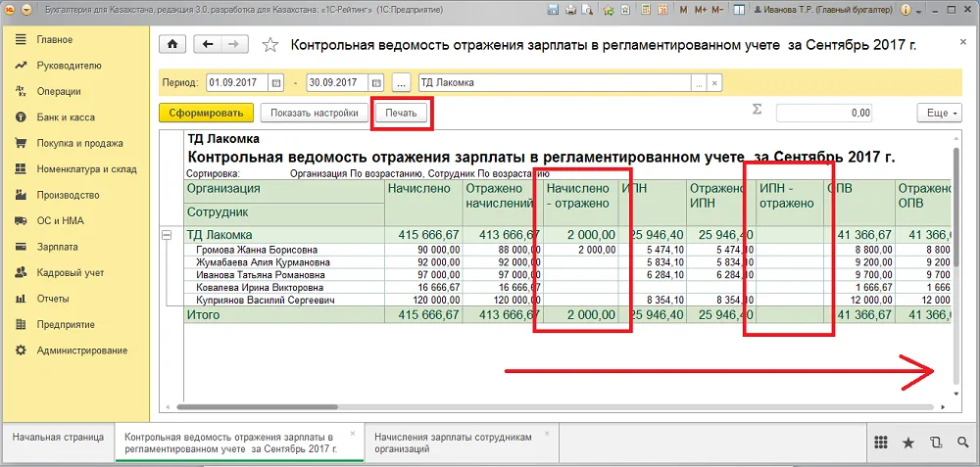Open Администрирование section in sidebar

pos(82,350)
